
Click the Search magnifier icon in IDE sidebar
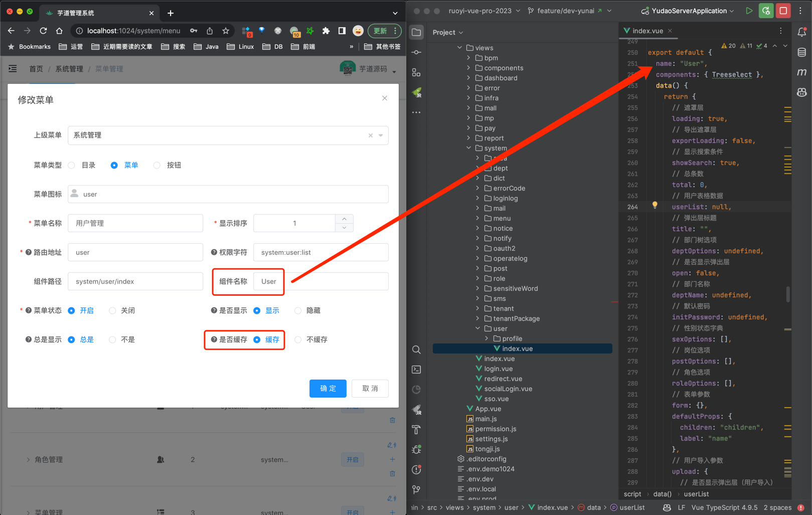click(416, 350)
